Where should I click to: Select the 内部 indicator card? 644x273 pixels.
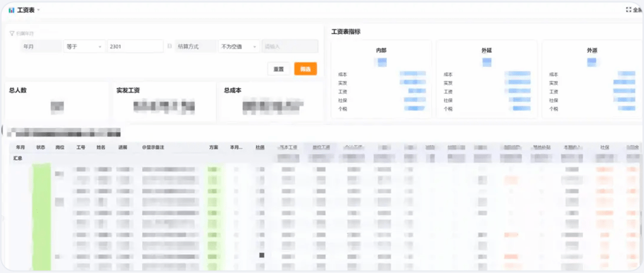point(381,79)
